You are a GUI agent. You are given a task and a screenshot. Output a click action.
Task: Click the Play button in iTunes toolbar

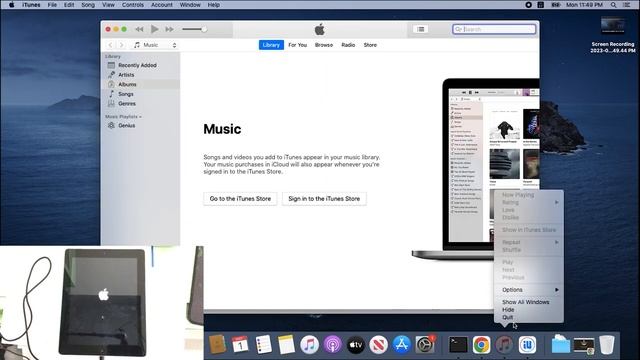(154, 29)
